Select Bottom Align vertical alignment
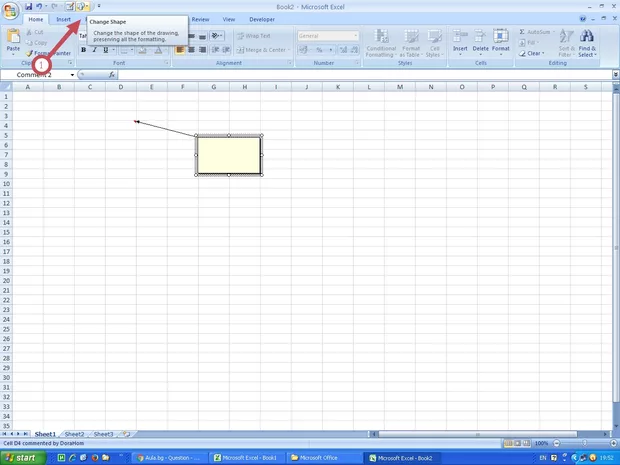This screenshot has width=620, height=465. tap(202, 36)
